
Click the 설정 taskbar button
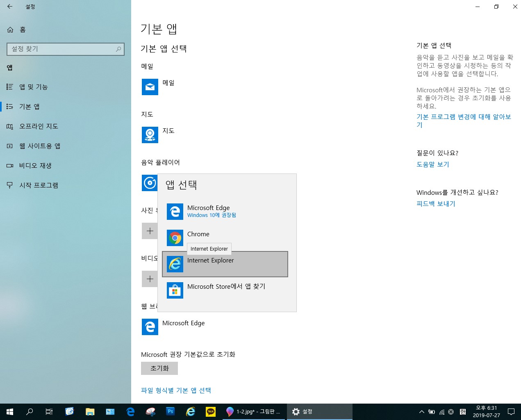point(320,412)
